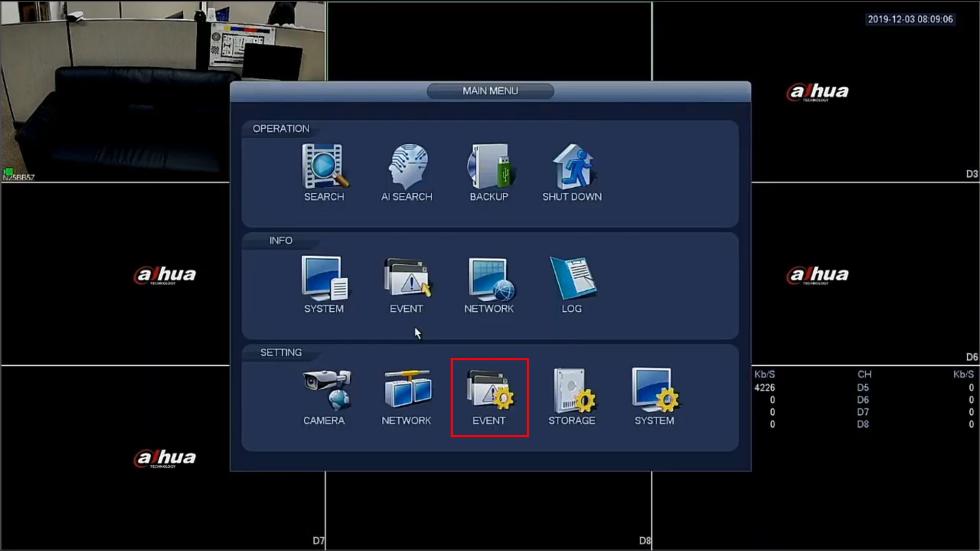Screen dimensions: 980x551
Task: Open Network info globe monitor icon
Action: click(x=489, y=279)
